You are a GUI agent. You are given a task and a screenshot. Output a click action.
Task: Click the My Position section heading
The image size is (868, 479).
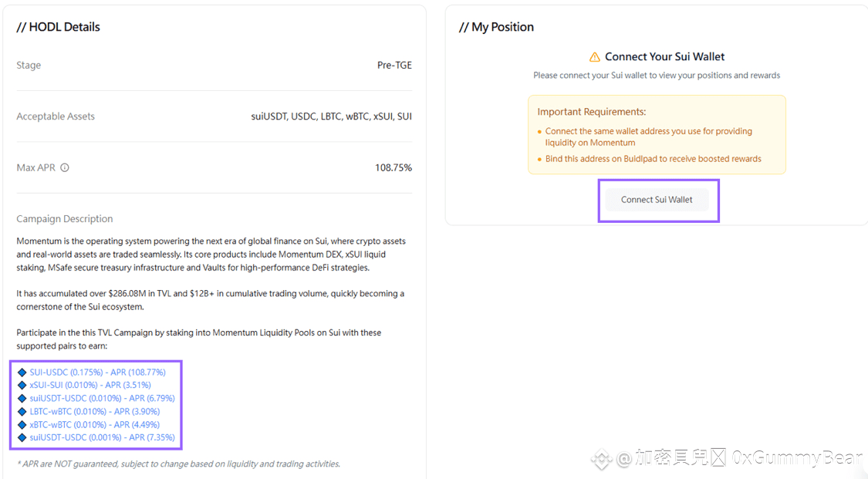(496, 27)
